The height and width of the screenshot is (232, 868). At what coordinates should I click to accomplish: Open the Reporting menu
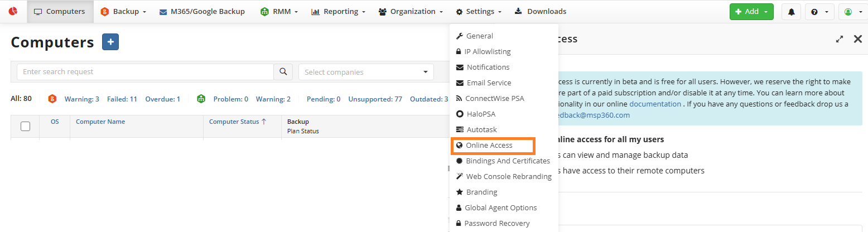click(x=338, y=12)
